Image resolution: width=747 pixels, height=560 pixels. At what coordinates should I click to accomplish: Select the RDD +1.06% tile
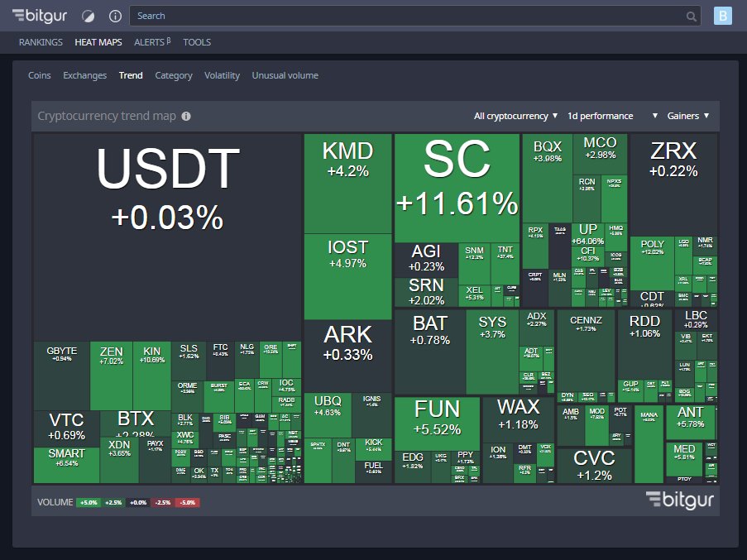click(x=644, y=344)
